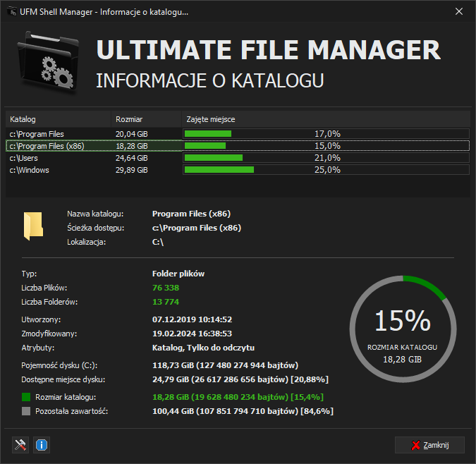Select the c:\Windows row
The width and height of the screenshot is (476, 464).
click(238, 170)
